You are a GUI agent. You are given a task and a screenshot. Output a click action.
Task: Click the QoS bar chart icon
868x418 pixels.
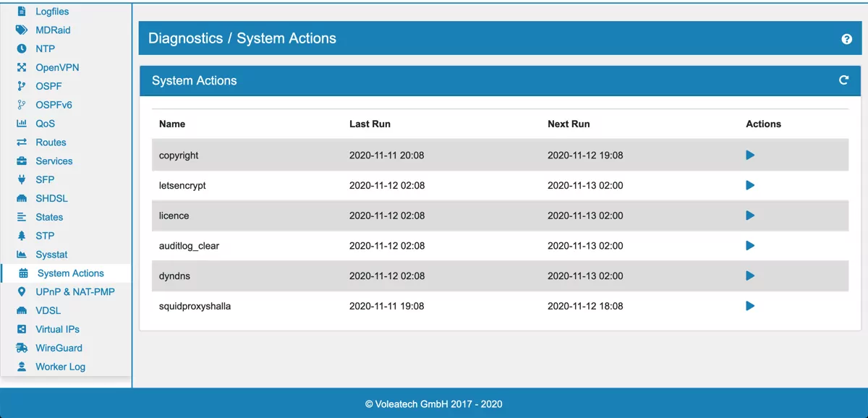[x=21, y=123]
